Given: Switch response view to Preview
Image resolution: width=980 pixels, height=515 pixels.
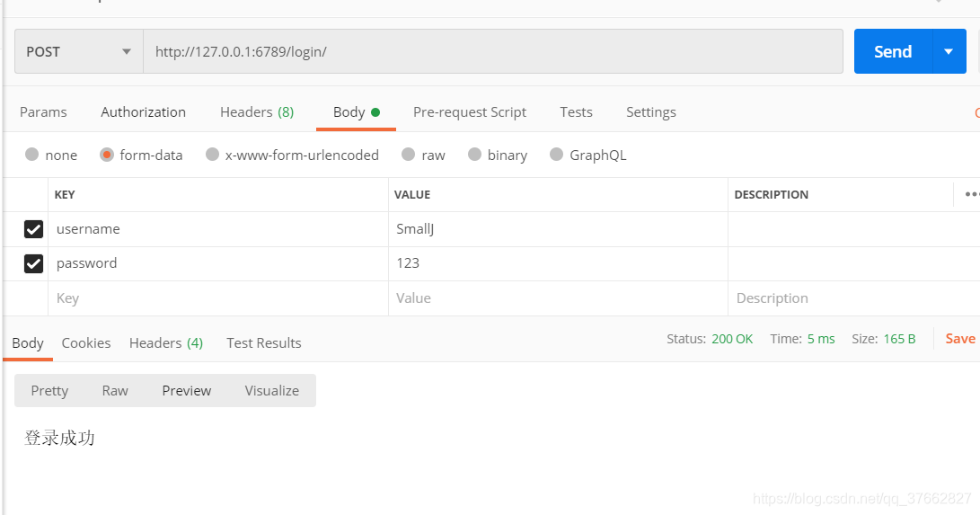Looking at the screenshot, I should coord(186,391).
